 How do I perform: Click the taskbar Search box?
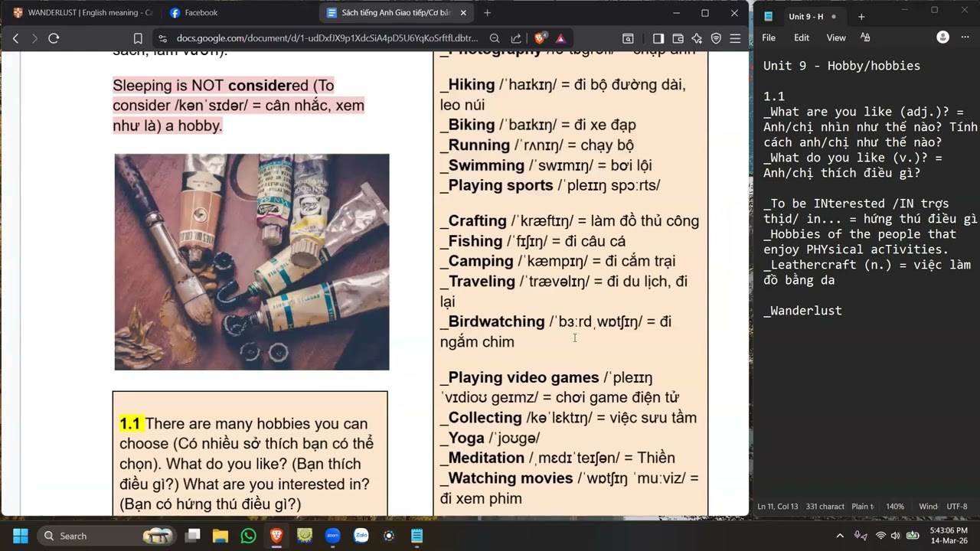(107, 536)
